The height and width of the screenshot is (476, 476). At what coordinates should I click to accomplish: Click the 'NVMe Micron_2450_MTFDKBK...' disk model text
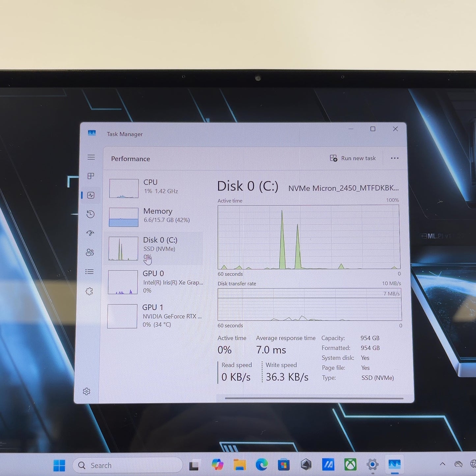click(344, 188)
